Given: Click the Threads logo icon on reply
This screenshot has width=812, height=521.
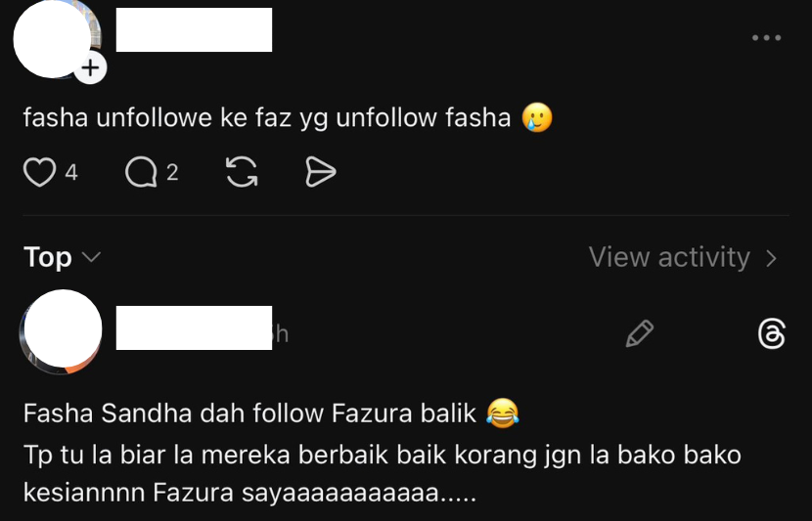Looking at the screenshot, I should 772,333.
